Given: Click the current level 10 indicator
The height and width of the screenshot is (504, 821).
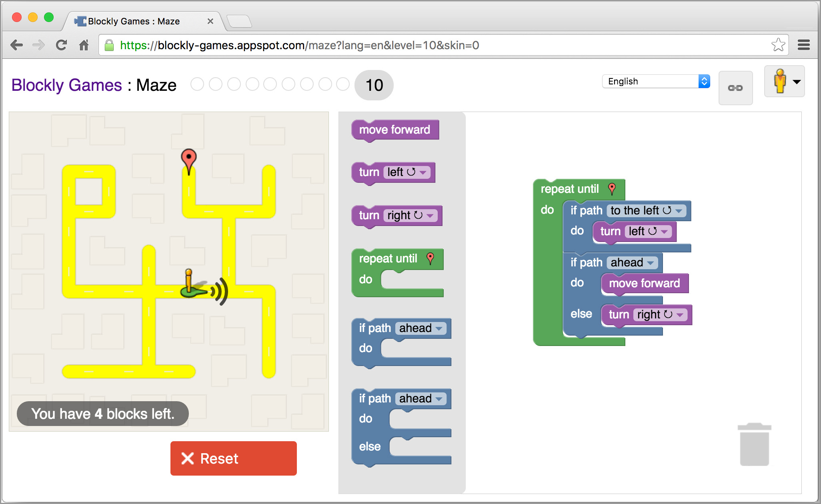Looking at the screenshot, I should 374,85.
